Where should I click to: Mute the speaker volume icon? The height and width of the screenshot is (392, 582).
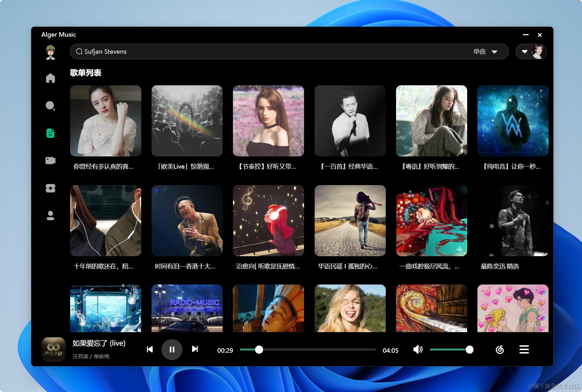418,350
